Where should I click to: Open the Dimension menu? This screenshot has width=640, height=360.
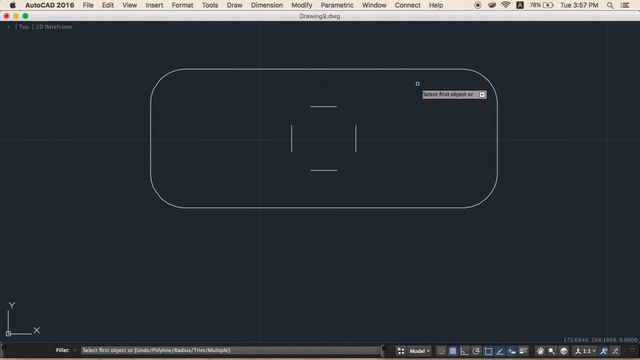267,5
